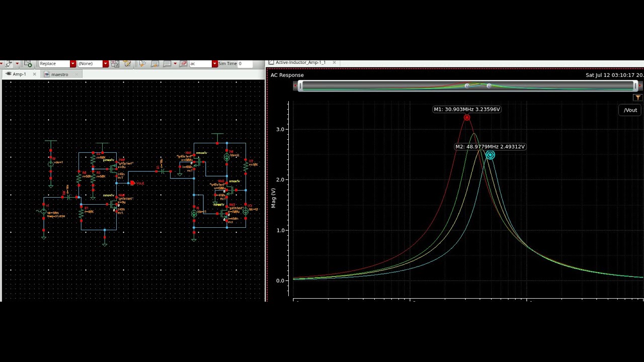Click the 2.0 y-axis tick value
Screen dimensions: 644x362
click(x=280, y=179)
